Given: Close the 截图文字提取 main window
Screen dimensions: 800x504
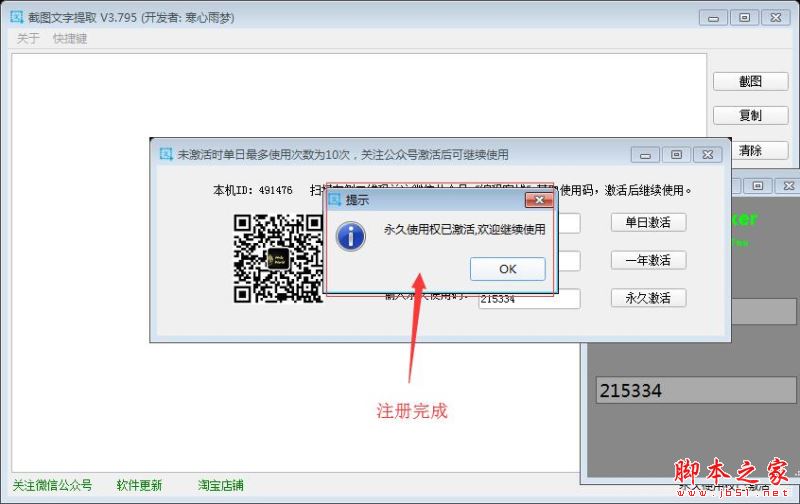Looking at the screenshot, I should [x=776, y=18].
